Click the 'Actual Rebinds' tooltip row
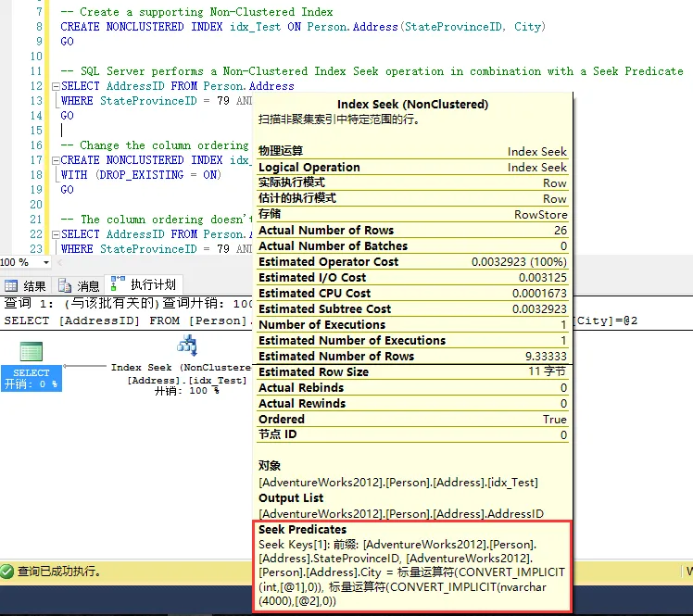This screenshot has height=616, width=693. 412,388
